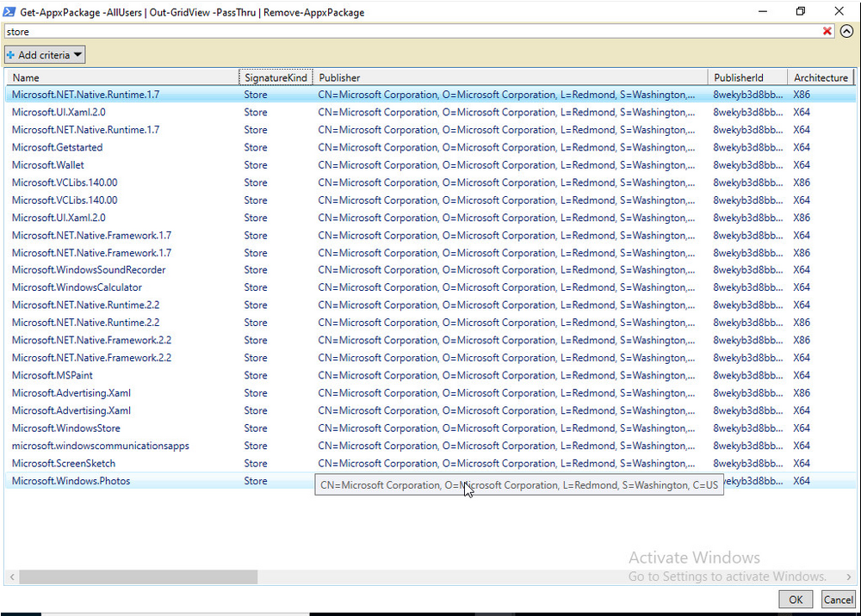Viewport: 861px width, 616px height.
Task: Click the PowerShell icon in the title bar
Action: pyautogui.click(x=9, y=11)
